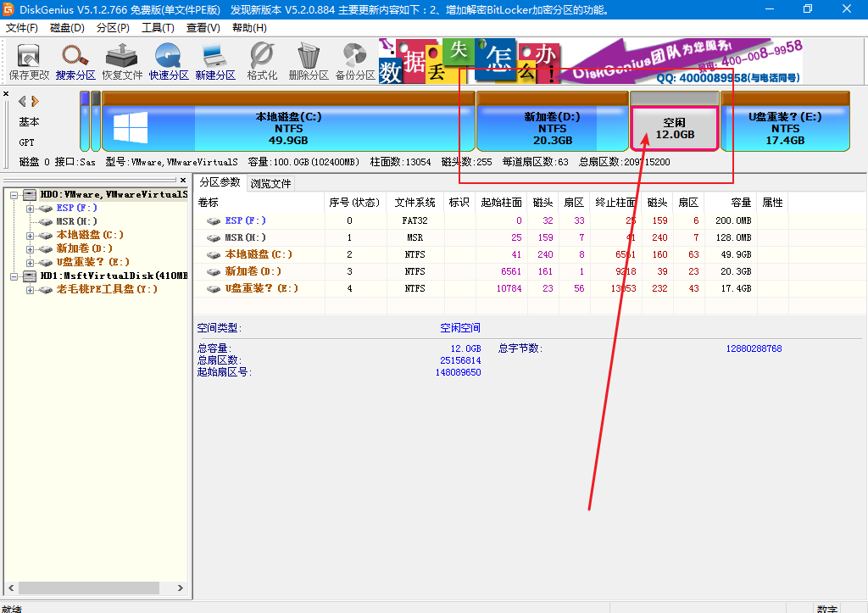Click the 文件系统 column header
The height and width of the screenshot is (613, 868).
pyautogui.click(x=415, y=203)
